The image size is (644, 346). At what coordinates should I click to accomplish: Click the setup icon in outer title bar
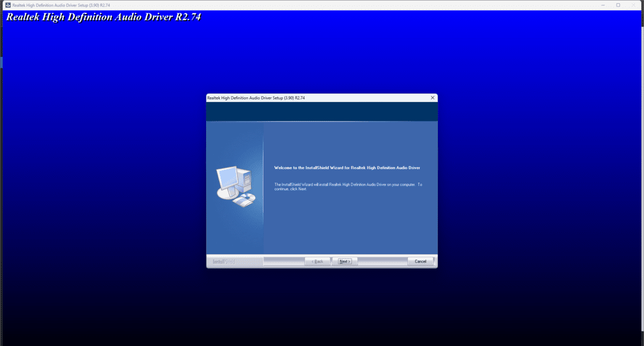pyautogui.click(x=8, y=5)
